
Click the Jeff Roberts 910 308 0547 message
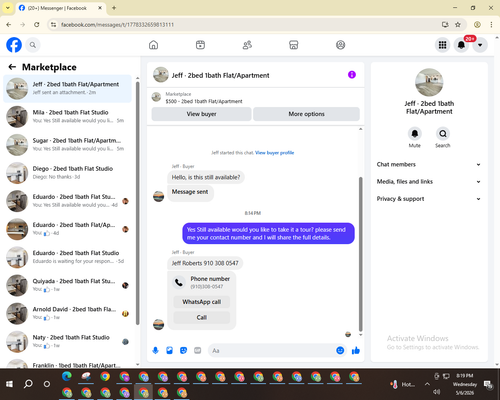tap(205, 263)
